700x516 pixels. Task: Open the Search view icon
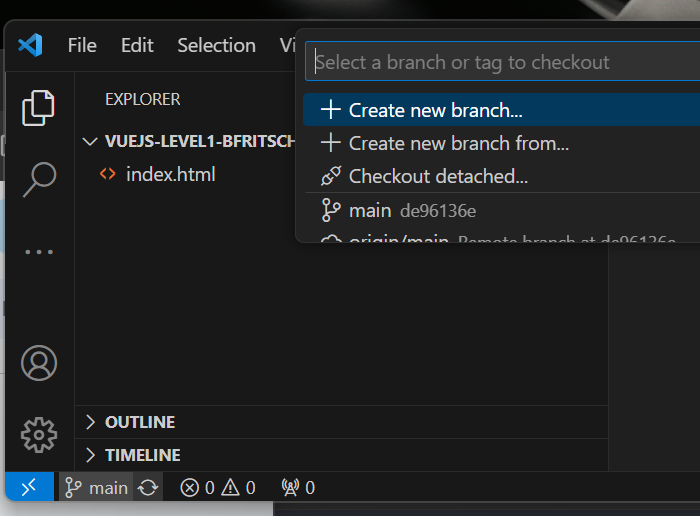39,180
